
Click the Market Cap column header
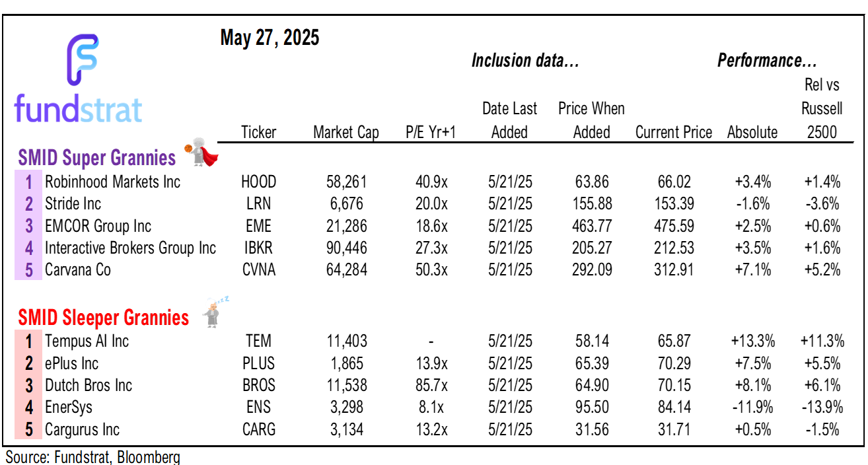pyautogui.click(x=346, y=133)
